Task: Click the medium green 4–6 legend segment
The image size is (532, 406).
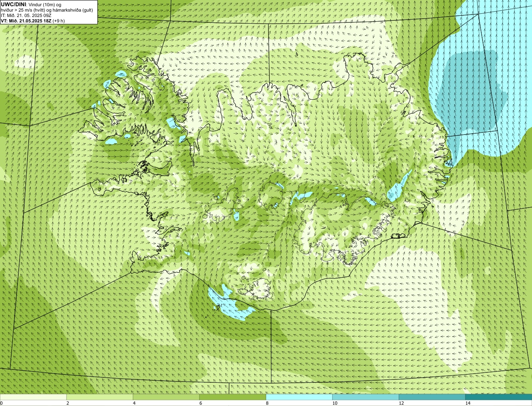Action: click(x=166, y=397)
